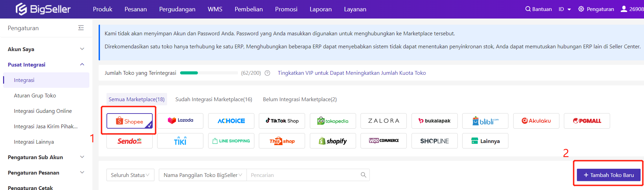This screenshot has width=644, height=190.
Task: Select the ACHOICE marketplace tile
Action: pos(231,121)
